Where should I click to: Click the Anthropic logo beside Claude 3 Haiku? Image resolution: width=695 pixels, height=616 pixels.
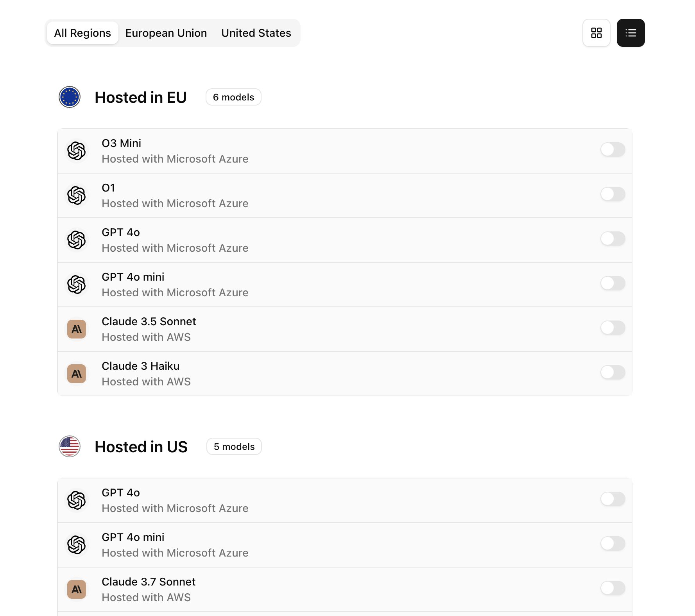[x=77, y=374]
